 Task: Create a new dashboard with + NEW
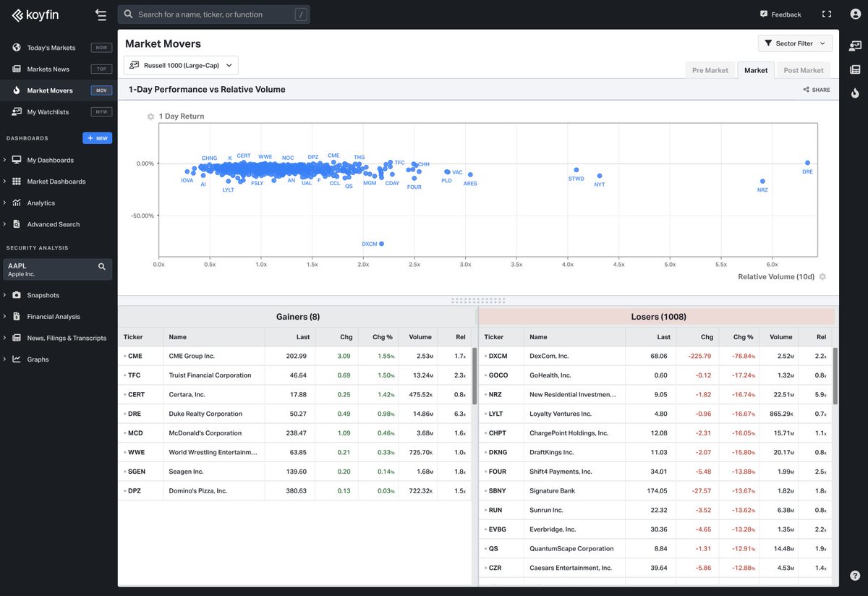[98, 138]
